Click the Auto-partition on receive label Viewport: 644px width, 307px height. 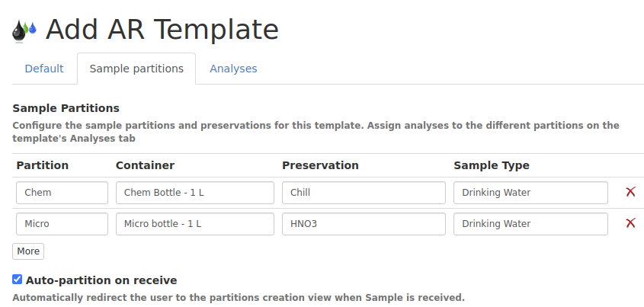(101, 280)
